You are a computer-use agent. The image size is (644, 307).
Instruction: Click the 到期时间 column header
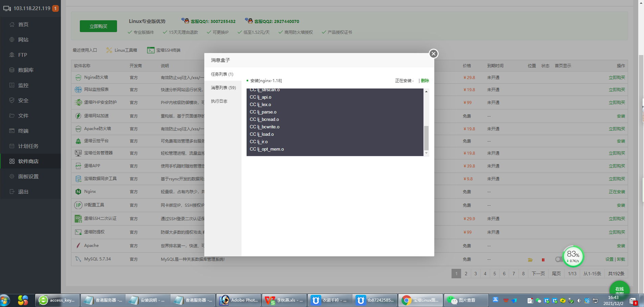pyautogui.click(x=495, y=66)
